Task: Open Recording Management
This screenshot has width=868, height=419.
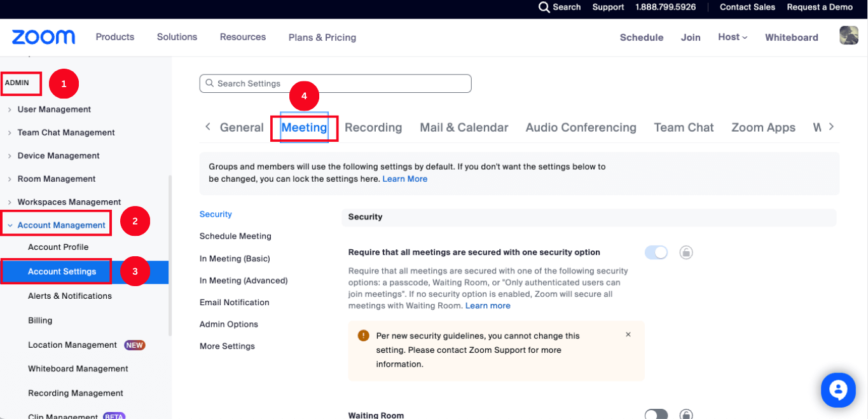Action: 76,393
